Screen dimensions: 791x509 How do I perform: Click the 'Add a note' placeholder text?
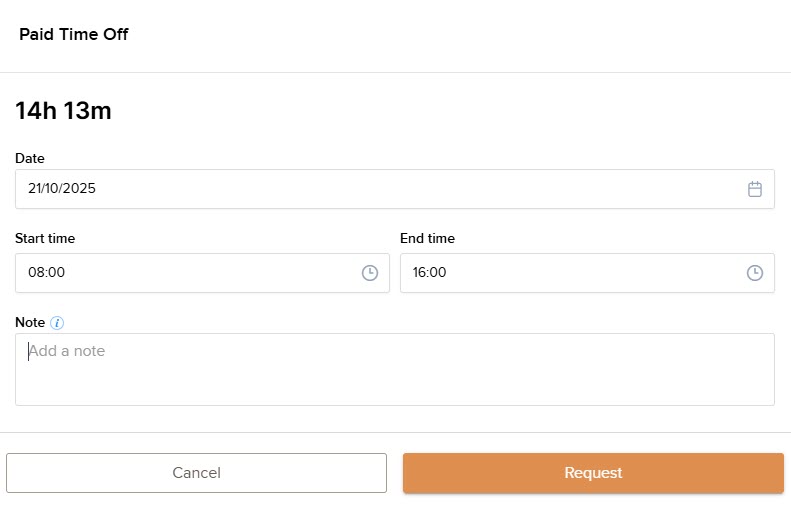[67, 352]
